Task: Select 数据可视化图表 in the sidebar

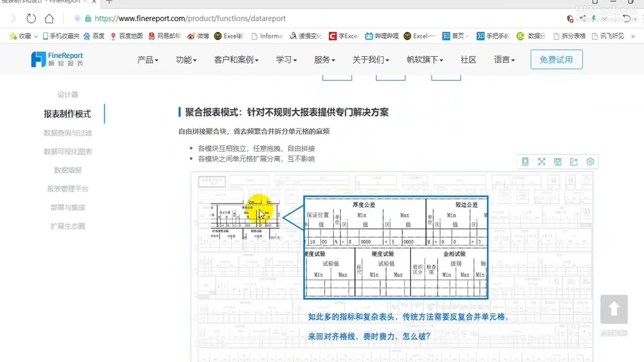Action: click(x=68, y=152)
